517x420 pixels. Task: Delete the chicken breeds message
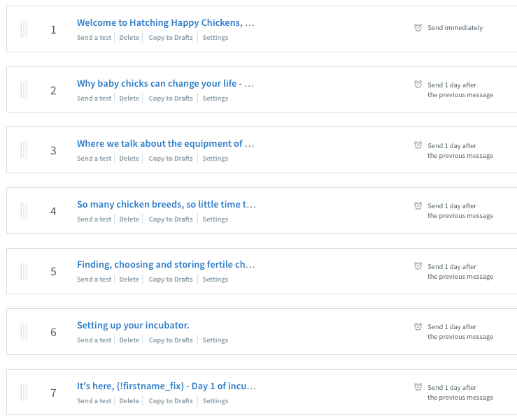129,219
